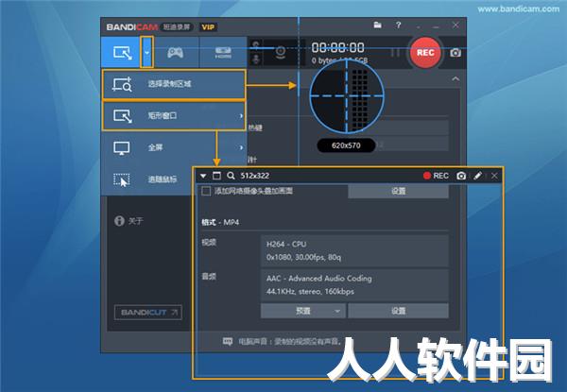Choose 追随鼠标 menu entry
Screen dimensions: 567x392
coord(147,179)
